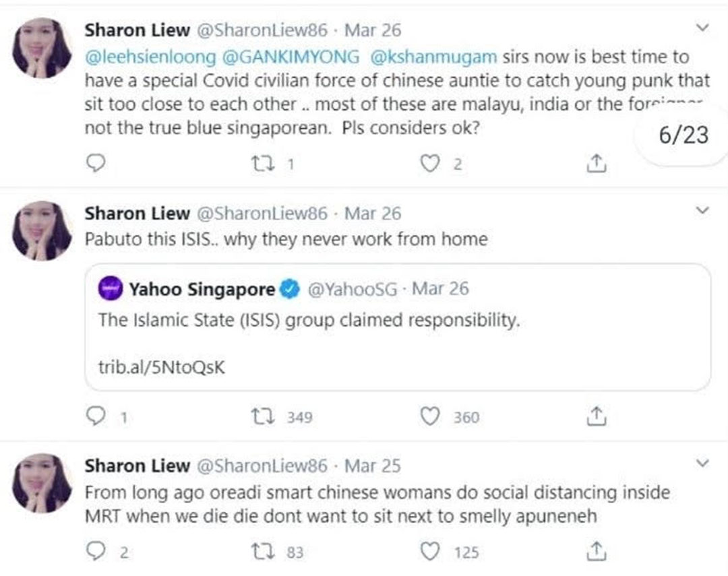Share the Covid civilian force tweet

coord(596,164)
